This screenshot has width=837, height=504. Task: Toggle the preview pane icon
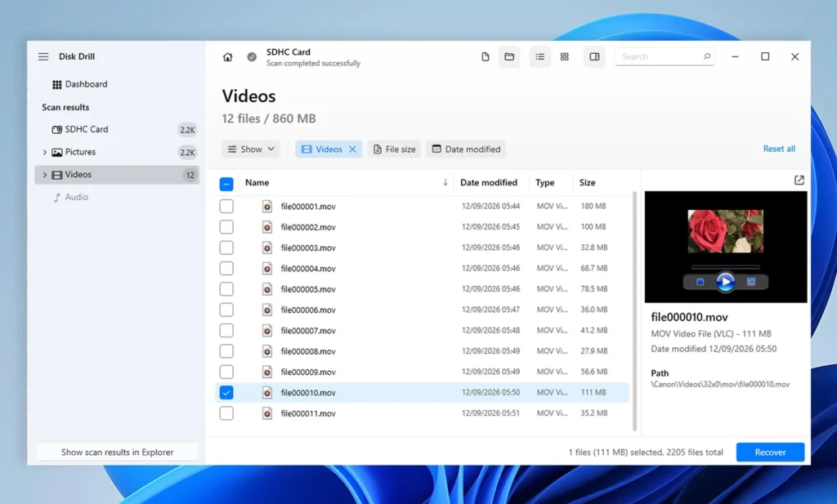594,56
